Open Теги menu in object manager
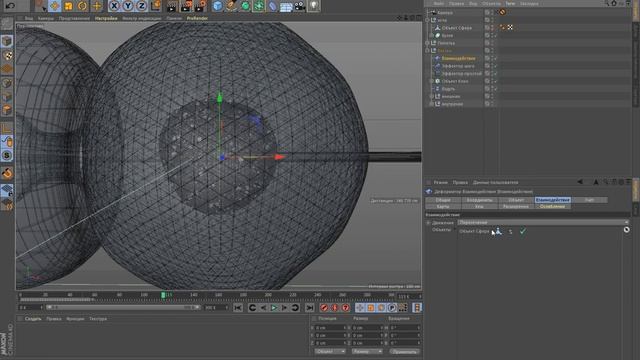 click(510, 3)
